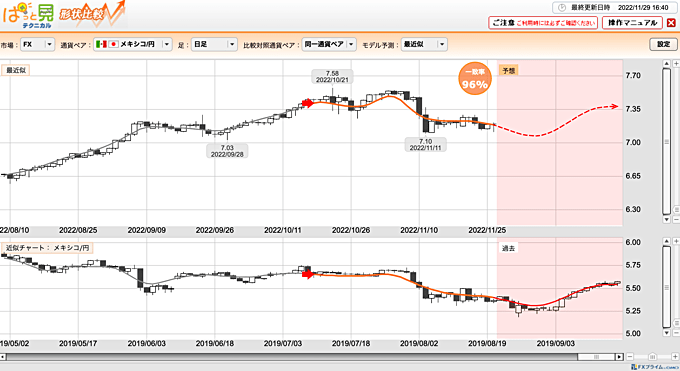This screenshot has height=371, width=680.
Task: Click the upper chart vertical scrollbar thumb
Action: [x=667, y=141]
